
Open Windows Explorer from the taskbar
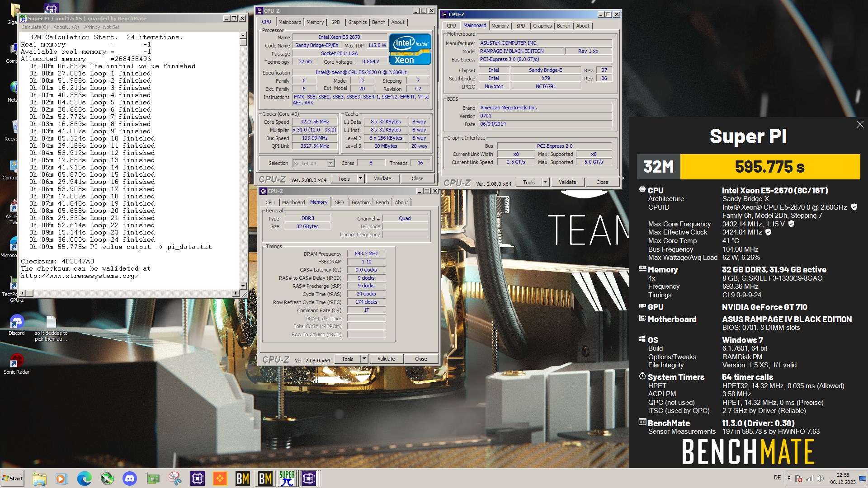pos(39,479)
